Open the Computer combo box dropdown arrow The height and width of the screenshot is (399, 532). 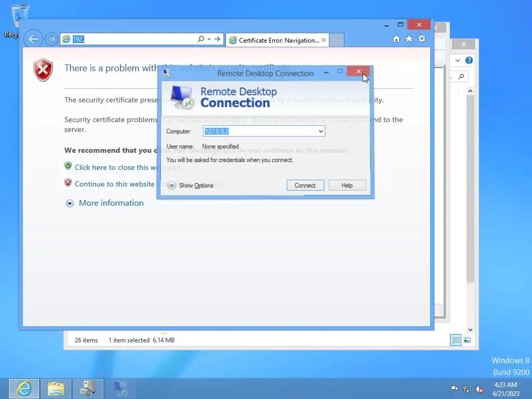coord(321,131)
